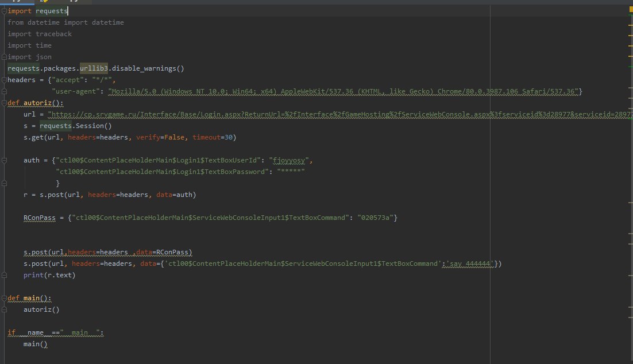
Task: Collapse the 'def autoriz()' function fold marker
Action: pos(4,103)
